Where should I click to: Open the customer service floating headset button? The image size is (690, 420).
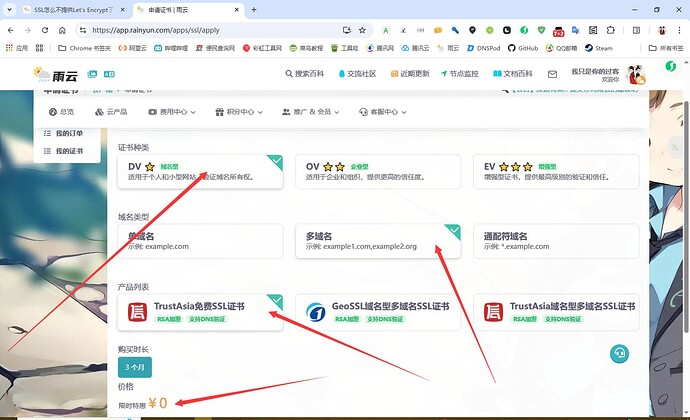click(x=619, y=354)
